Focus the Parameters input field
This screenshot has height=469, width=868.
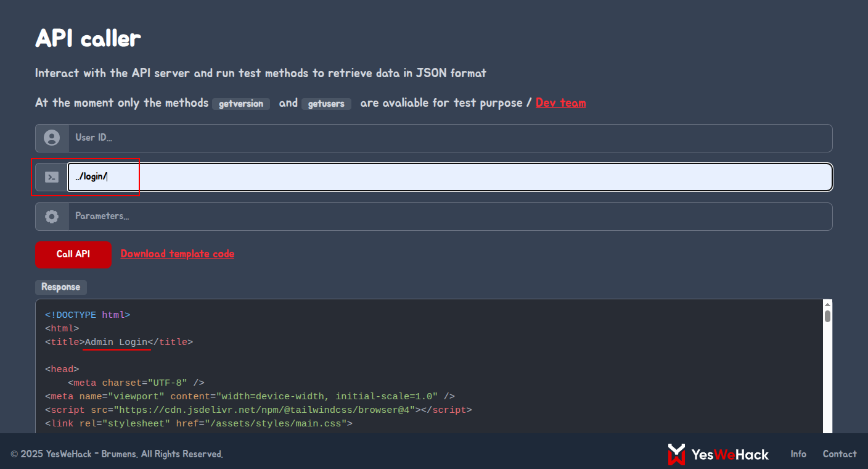(450, 217)
